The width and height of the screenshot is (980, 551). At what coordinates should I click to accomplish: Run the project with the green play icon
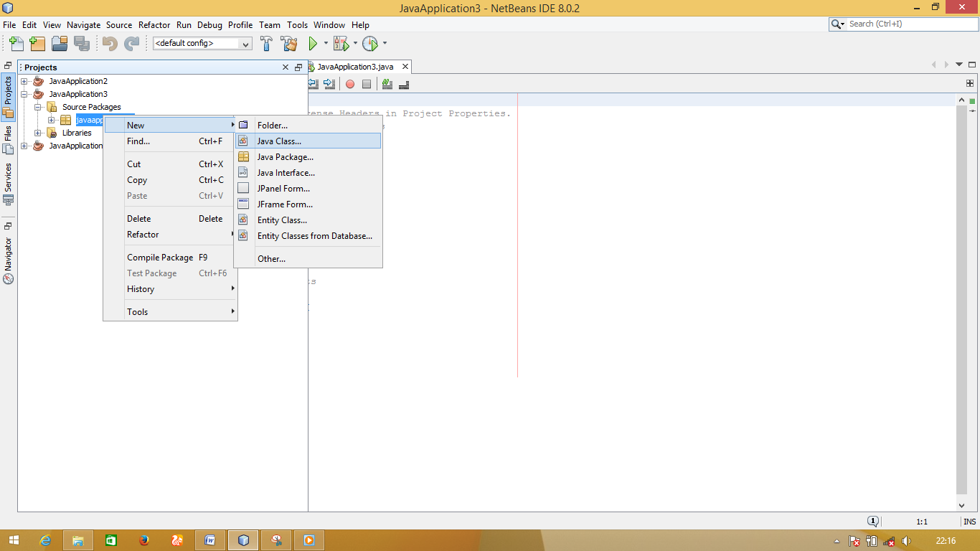pyautogui.click(x=314, y=44)
